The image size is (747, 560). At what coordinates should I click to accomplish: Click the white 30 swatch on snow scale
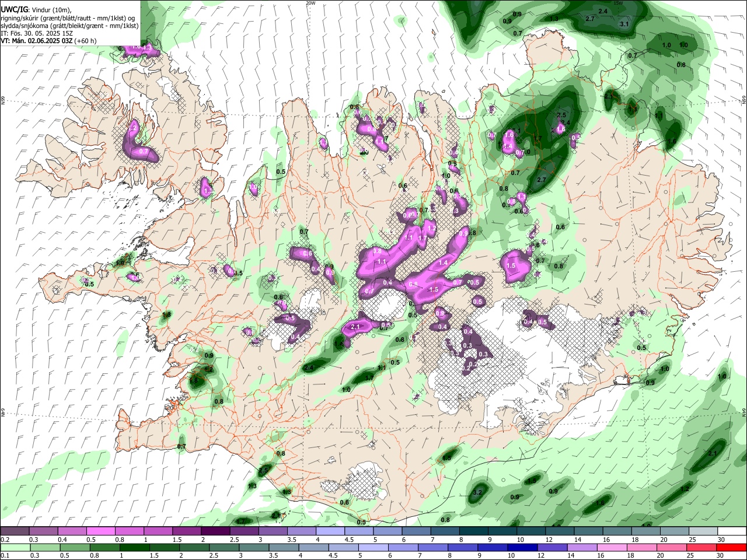coord(732,531)
